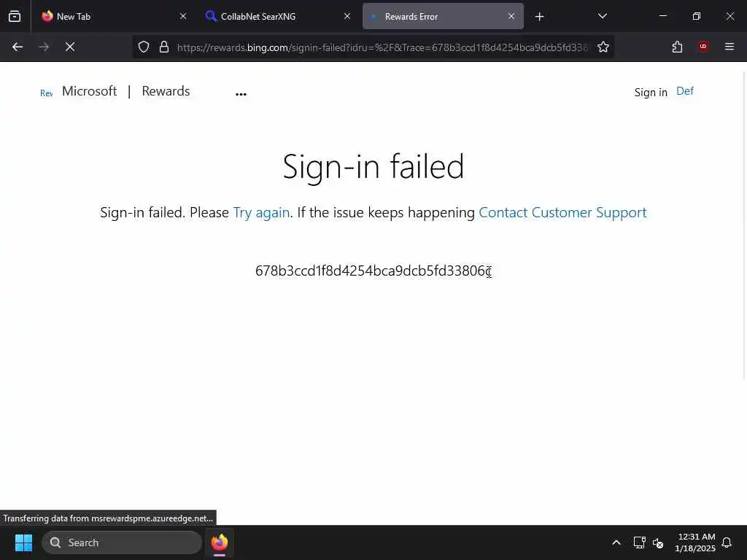
Task: Open the notifications bell icon
Action: tap(727, 542)
